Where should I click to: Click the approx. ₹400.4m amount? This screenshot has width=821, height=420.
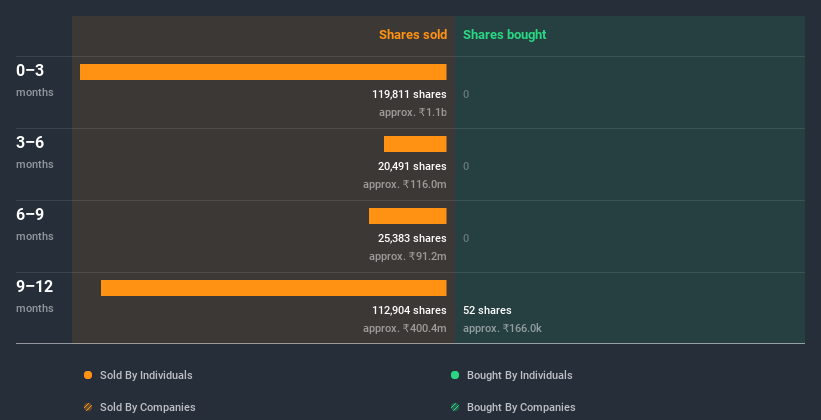(x=405, y=328)
